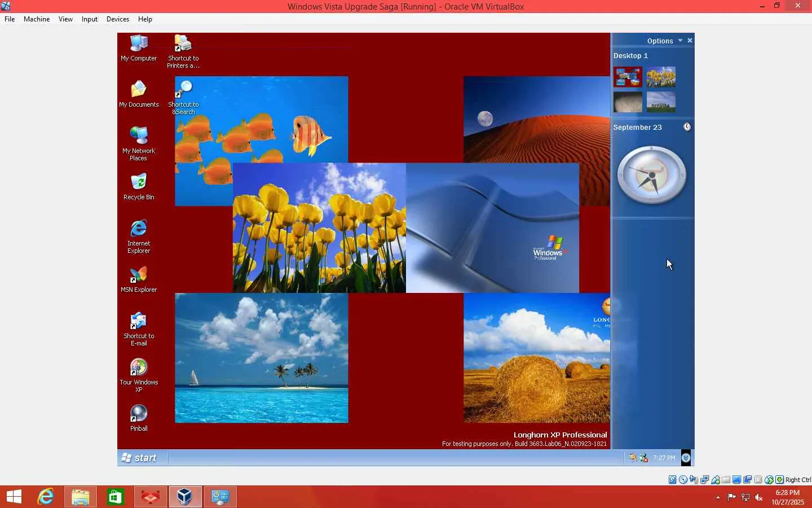Open the Help menu
This screenshot has width=812, height=508.
click(145, 19)
